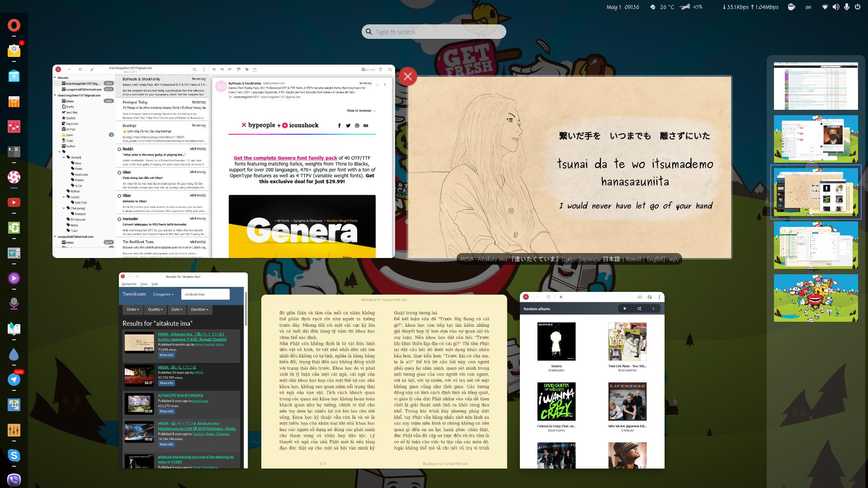The width and height of the screenshot is (868, 488).
Task: Toggle the unread circle on the Inoreader email
Action: click(119, 219)
